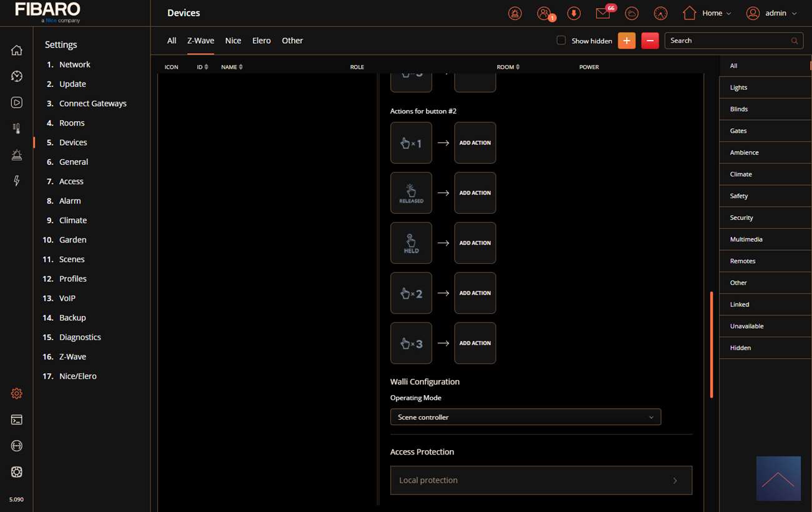Click Add Action for triple-click gesture
The width and height of the screenshot is (812, 512).
point(475,343)
